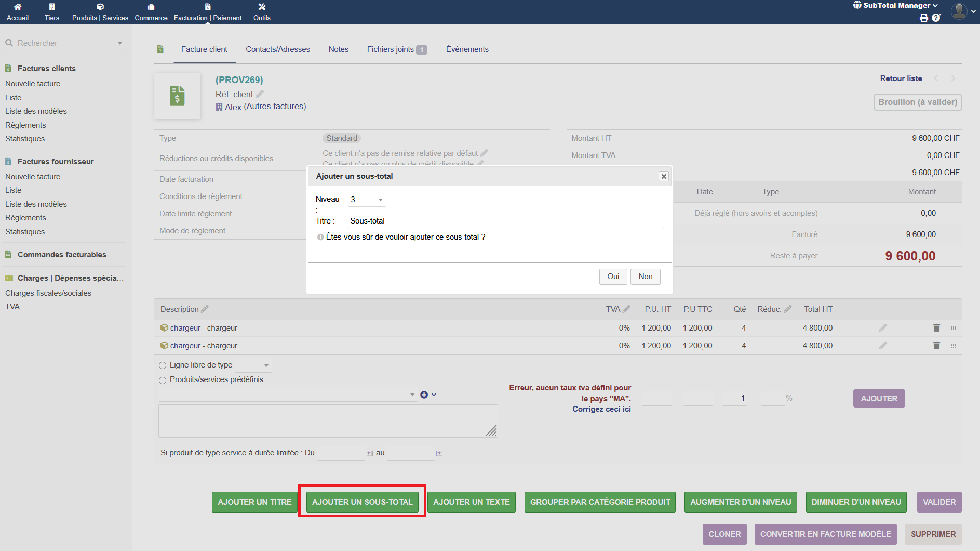Click the Titre text field
Image resolution: width=980 pixels, height=551 pixels.
tap(505, 221)
